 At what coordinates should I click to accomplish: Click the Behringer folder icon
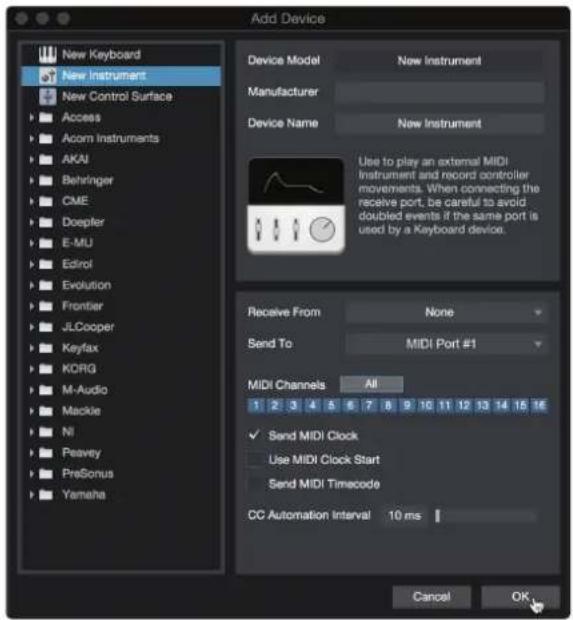tap(46, 180)
